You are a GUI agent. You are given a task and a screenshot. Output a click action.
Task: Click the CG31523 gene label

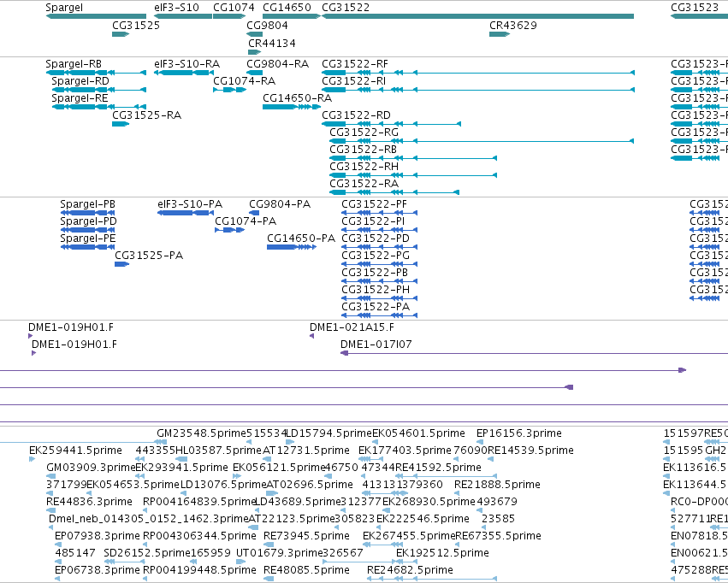click(695, 8)
